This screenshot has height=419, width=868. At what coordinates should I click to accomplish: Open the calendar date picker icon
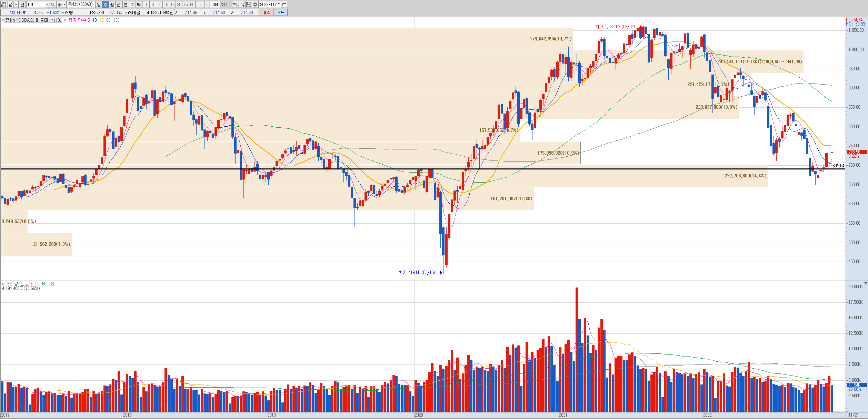coord(285,4)
